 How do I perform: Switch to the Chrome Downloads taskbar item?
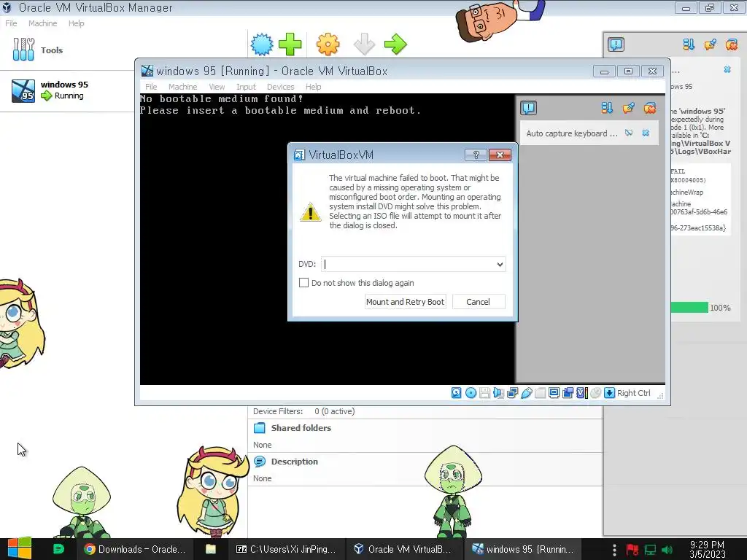[135, 549]
